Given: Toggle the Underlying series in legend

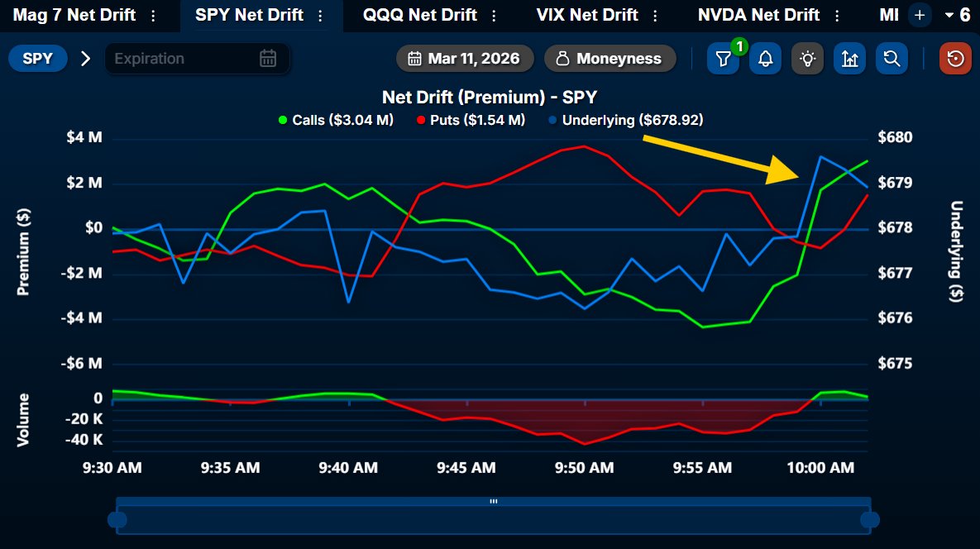Looking at the screenshot, I should coord(625,120).
